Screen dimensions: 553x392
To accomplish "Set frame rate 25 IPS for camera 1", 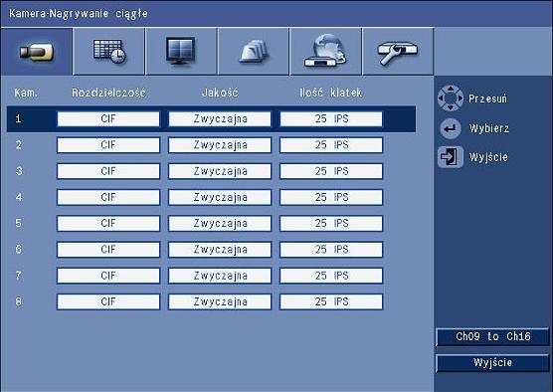I will point(331,119).
